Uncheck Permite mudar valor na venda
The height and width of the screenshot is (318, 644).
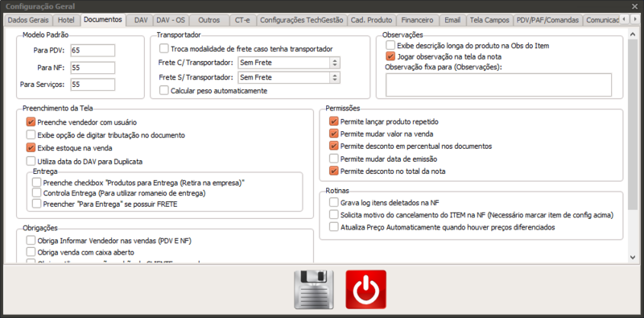(334, 134)
